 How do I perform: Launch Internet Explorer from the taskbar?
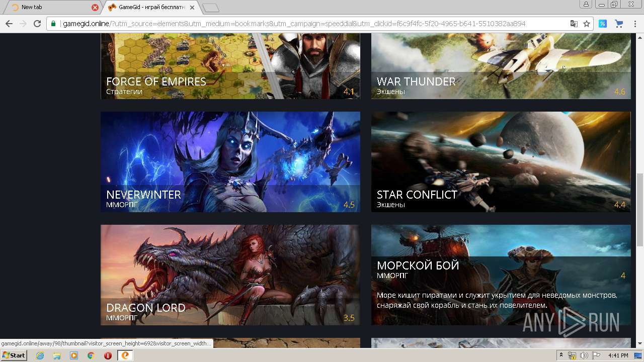[x=40, y=355]
